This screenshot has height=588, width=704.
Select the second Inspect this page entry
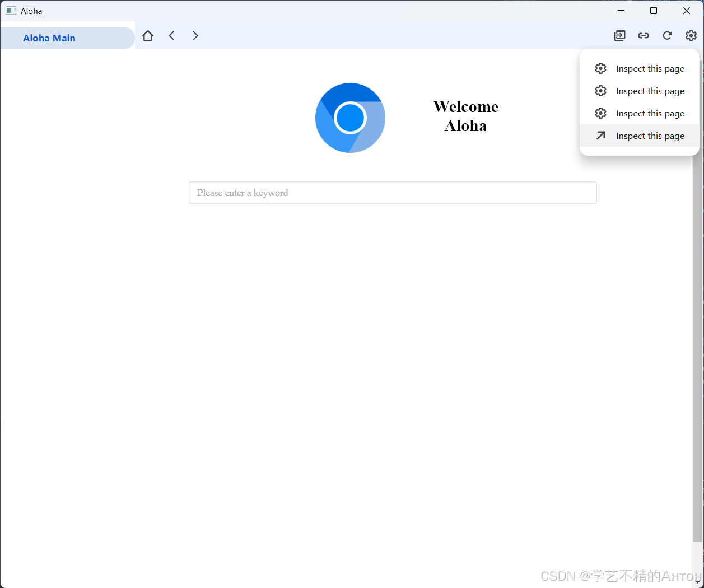[x=650, y=91]
